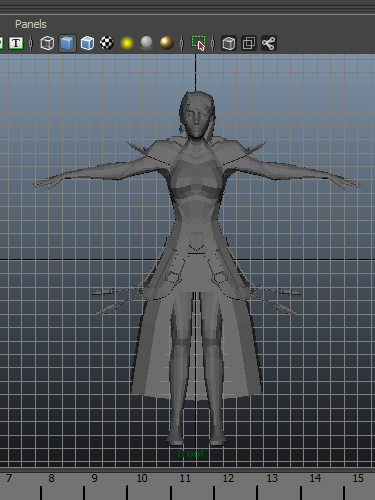Set timeline to frame 9

tap(94, 478)
